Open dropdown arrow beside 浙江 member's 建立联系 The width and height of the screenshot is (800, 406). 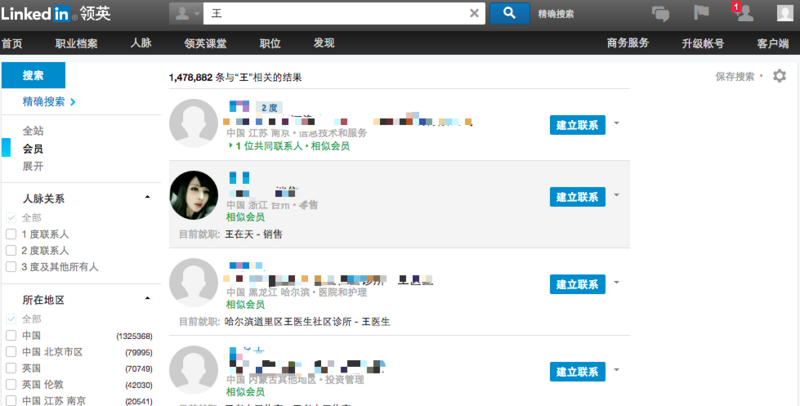(616, 195)
